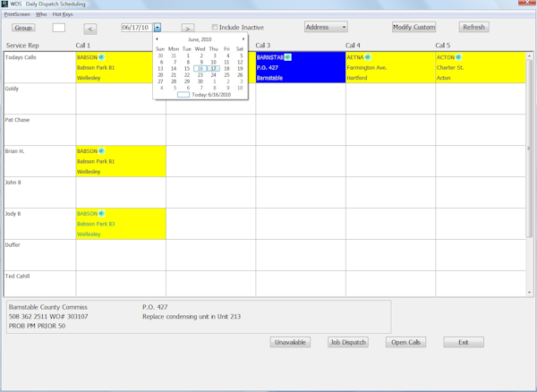Open the Who menu
Image resolution: width=537 pixels, height=392 pixels.
point(41,14)
